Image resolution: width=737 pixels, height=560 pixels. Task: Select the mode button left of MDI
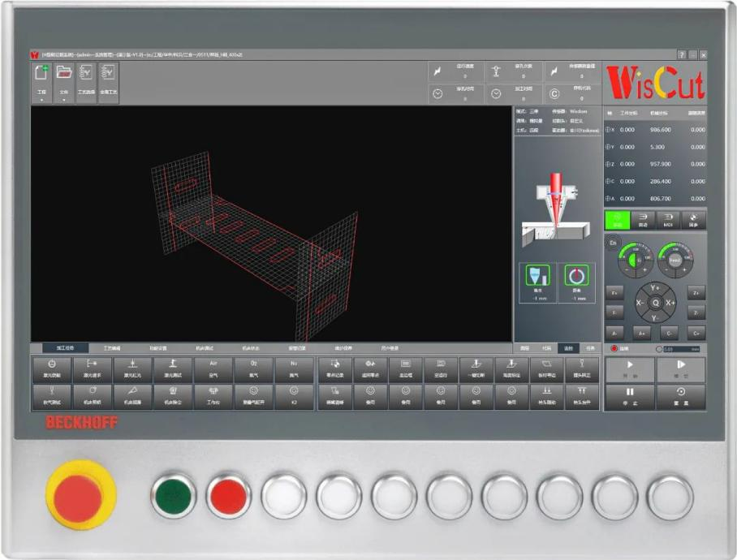[x=643, y=220]
